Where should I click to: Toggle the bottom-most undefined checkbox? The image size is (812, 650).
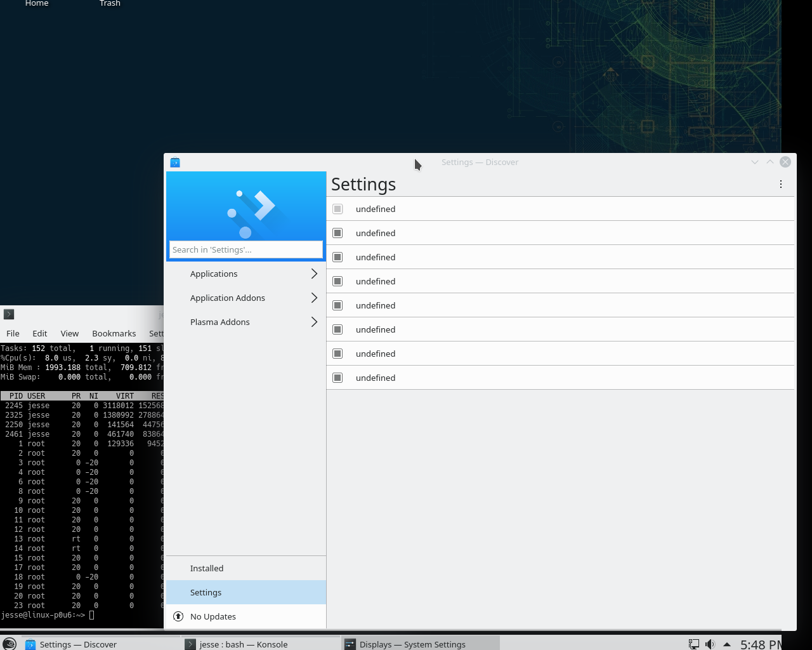coord(337,378)
